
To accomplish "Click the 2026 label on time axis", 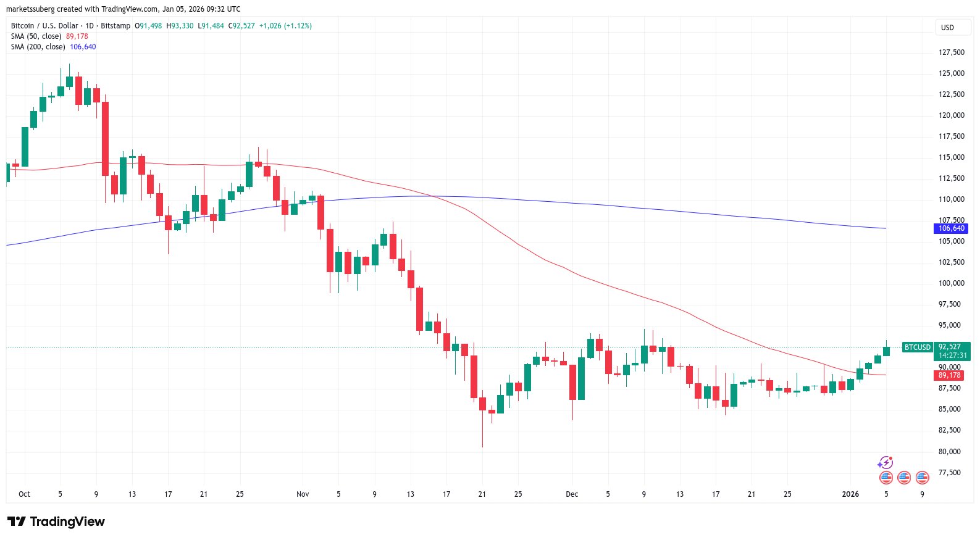I will pos(850,494).
